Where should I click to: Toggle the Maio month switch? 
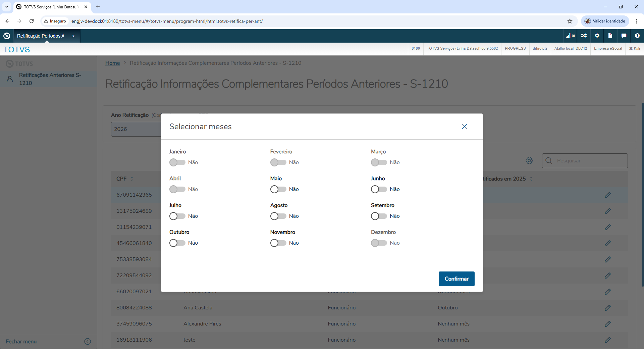coord(278,189)
